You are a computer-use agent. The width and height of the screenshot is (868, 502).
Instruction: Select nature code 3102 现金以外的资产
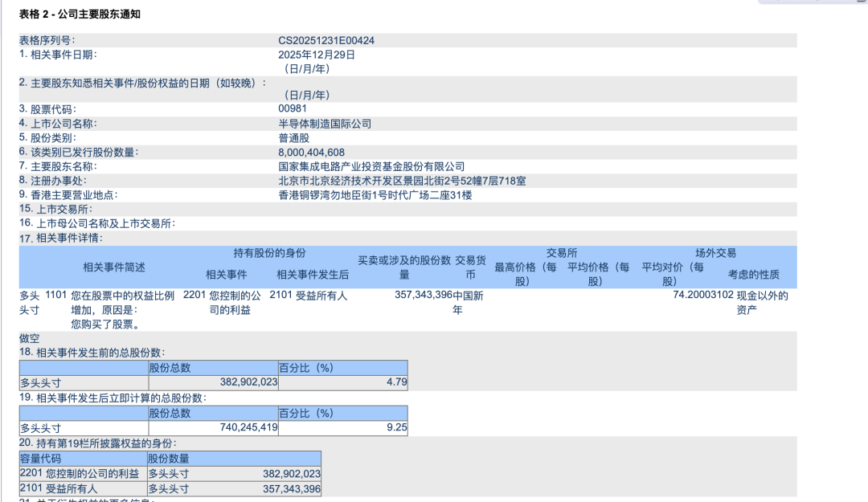[x=751, y=303]
